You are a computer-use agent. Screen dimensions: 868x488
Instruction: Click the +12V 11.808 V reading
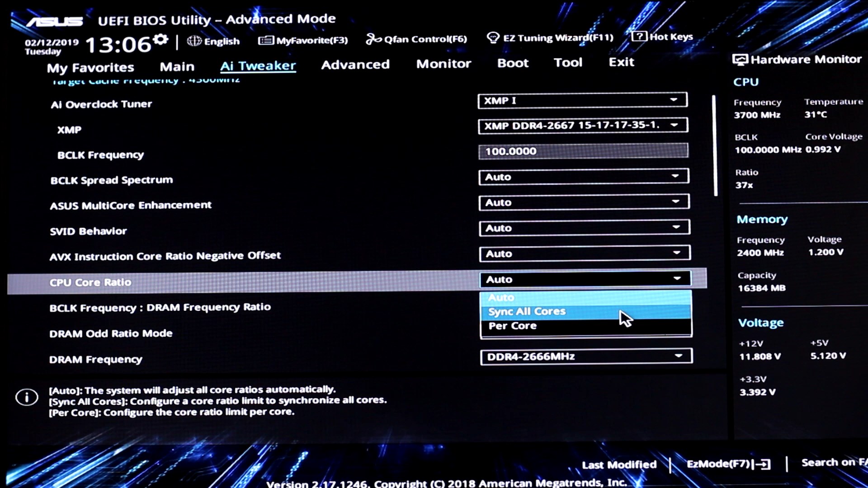(760, 357)
